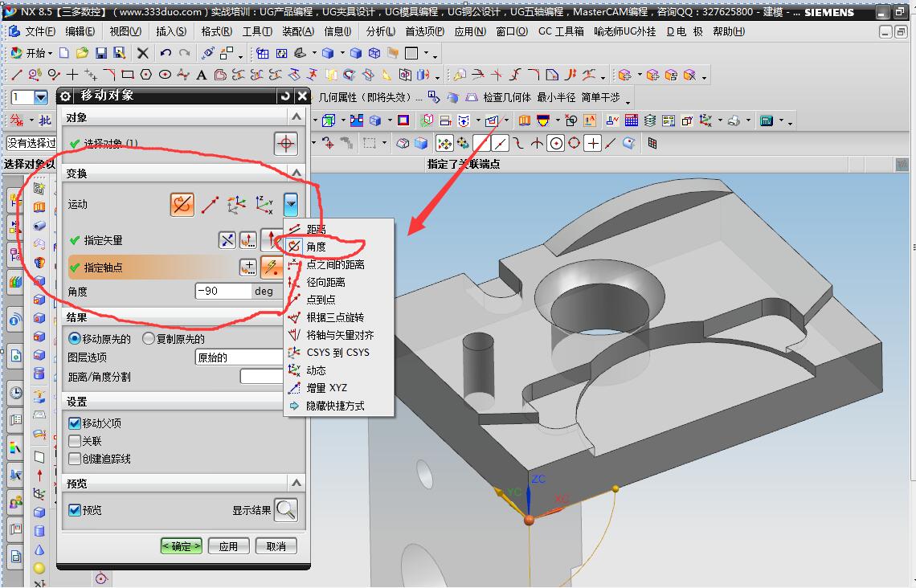Click the 角度 value input field
The width and height of the screenshot is (916, 588).
[223, 291]
